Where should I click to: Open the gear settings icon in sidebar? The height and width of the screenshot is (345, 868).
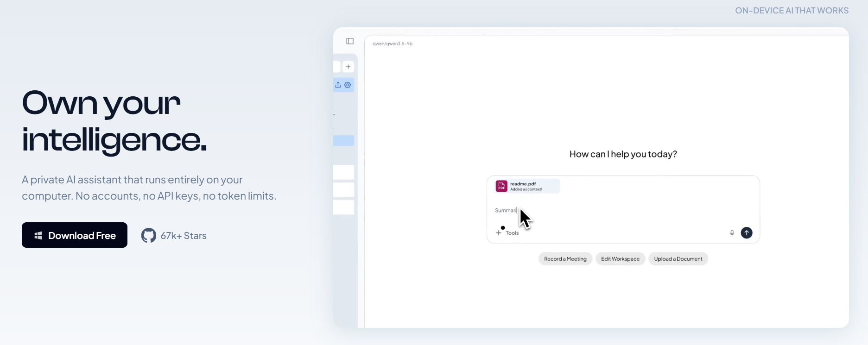348,85
